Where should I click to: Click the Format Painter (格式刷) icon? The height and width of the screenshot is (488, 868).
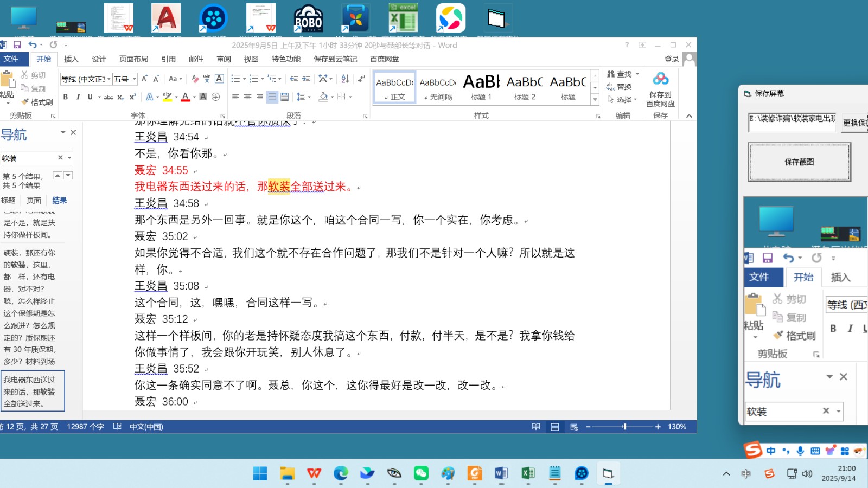(x=36, y=102)
